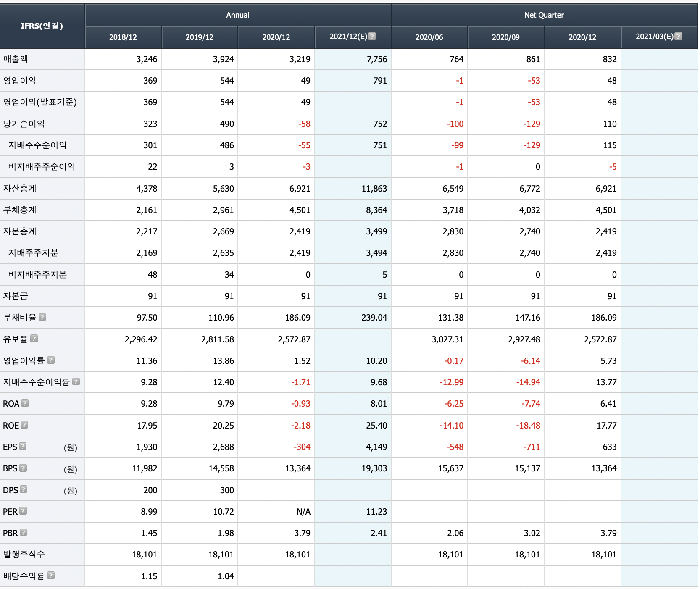
Task: Click the 3,027.31 reserve ratio value
Action: pos(447,339)
